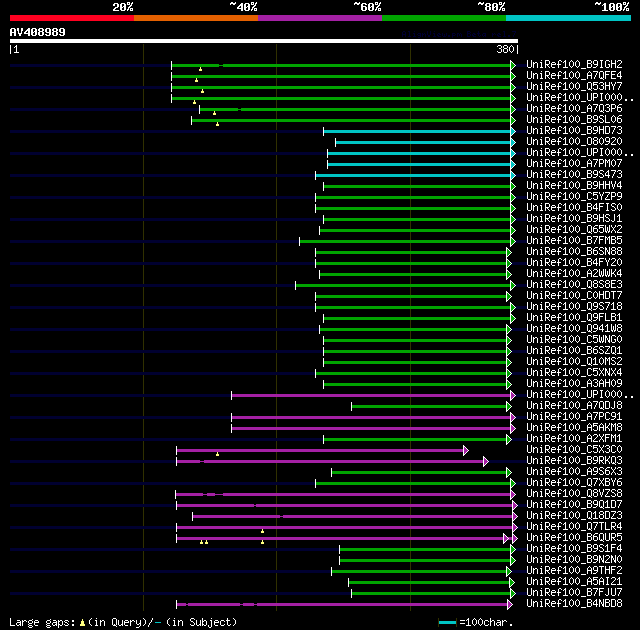Select the purple ~60% legend segment
640x630 pixels.
[320, 18]
